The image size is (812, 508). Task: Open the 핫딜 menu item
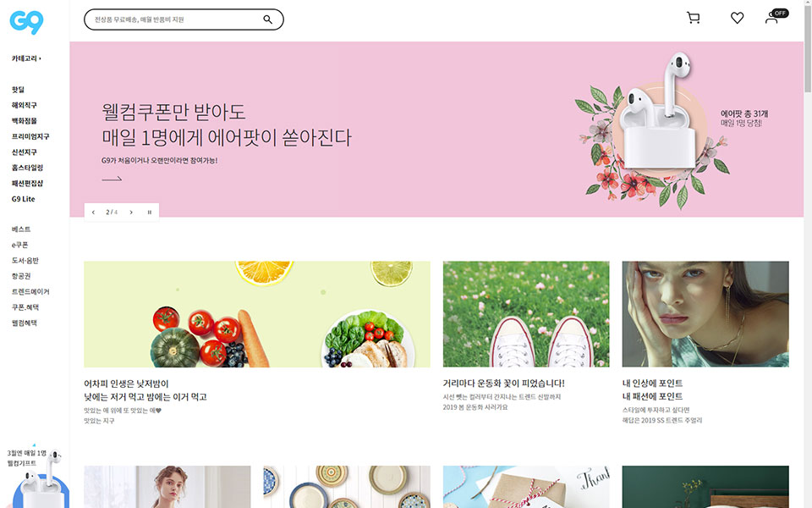[x=18, y=90]
